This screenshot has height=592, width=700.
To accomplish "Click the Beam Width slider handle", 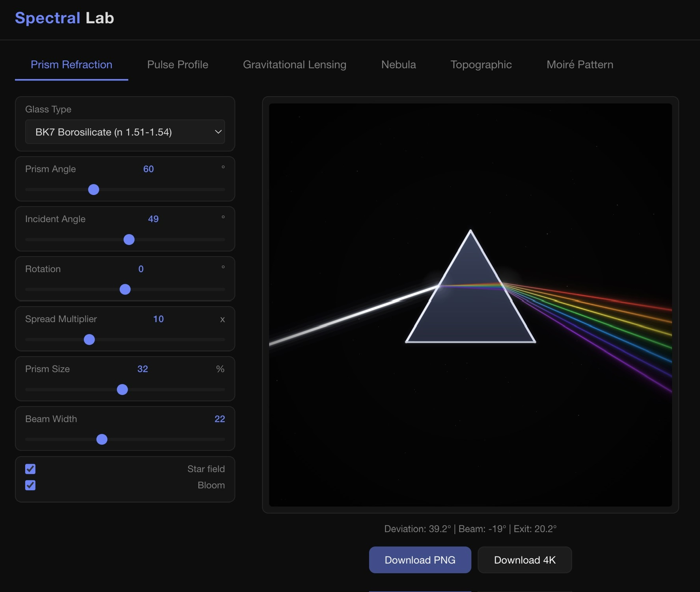I will pos(102,439).
